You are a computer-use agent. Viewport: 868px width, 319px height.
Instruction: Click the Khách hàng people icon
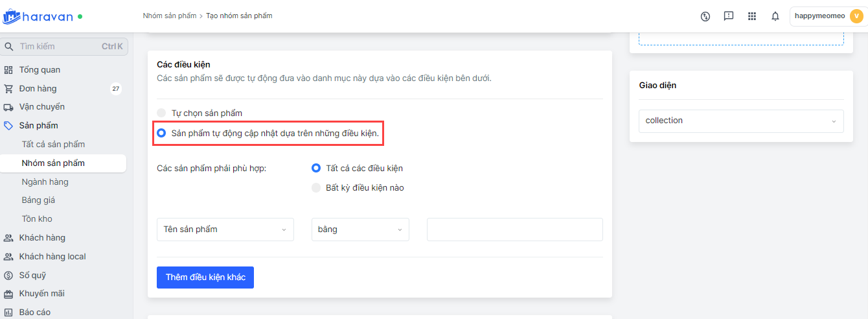click(x=8, y=238)
